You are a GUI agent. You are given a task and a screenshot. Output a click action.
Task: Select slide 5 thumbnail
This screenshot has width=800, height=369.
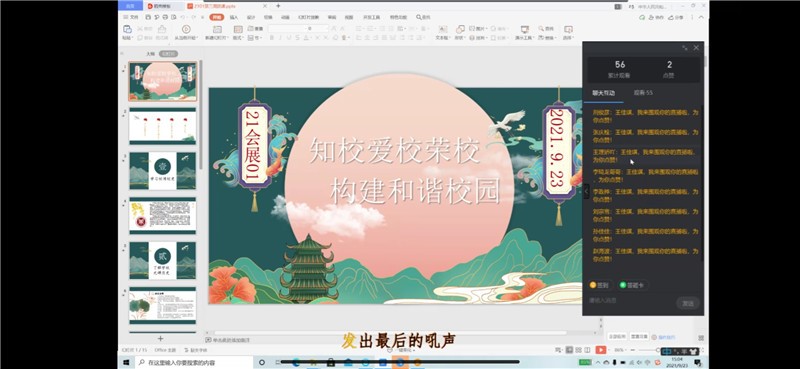(x=162, y=260)
